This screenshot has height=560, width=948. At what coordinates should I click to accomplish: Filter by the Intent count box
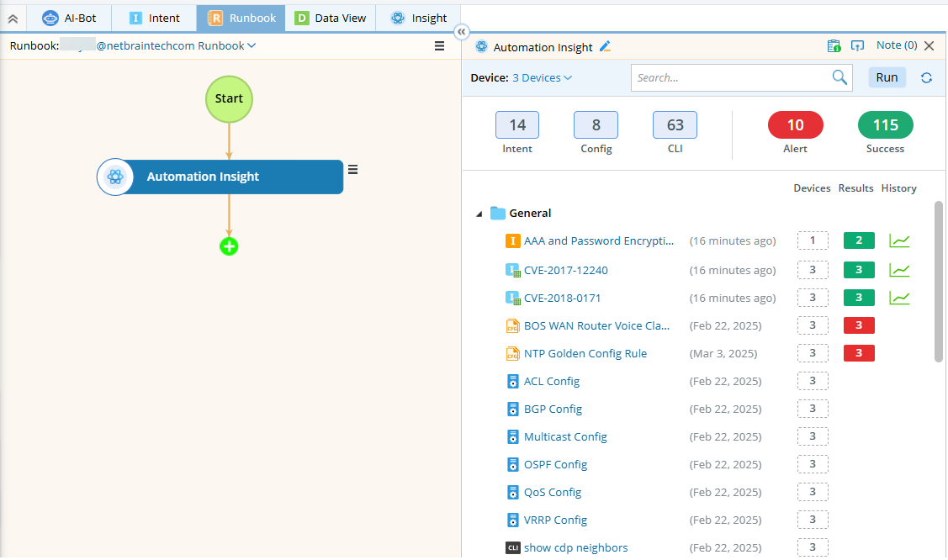point(517,125)
